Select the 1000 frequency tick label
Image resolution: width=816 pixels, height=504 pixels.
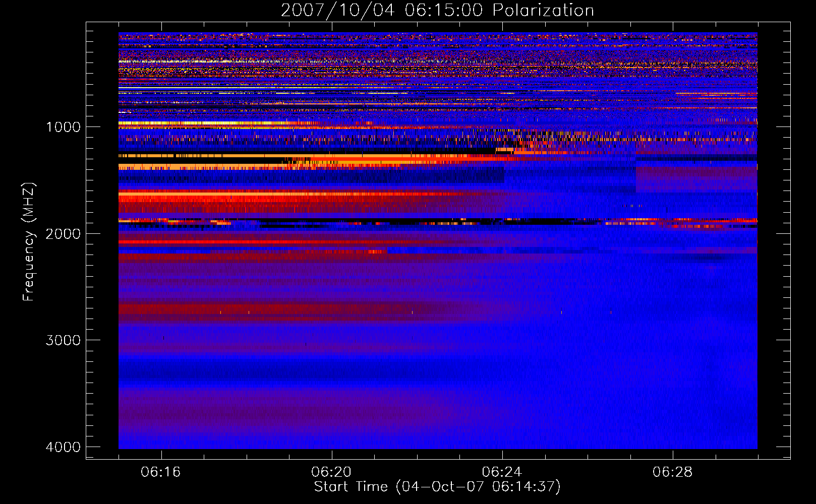click(63, 127)
